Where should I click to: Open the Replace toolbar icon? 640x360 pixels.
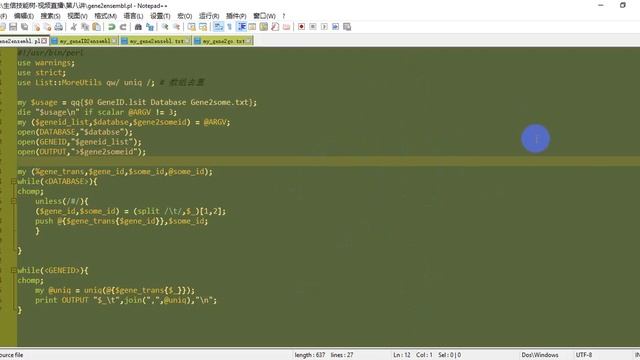(x=150, y=27)
